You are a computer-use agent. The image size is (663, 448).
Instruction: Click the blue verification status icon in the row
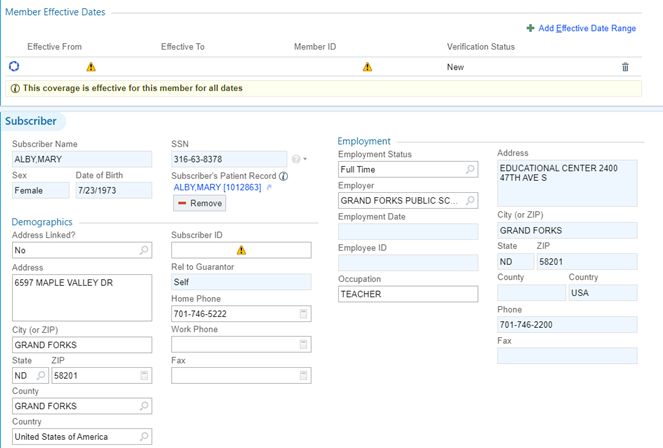[x=14, y=67]
